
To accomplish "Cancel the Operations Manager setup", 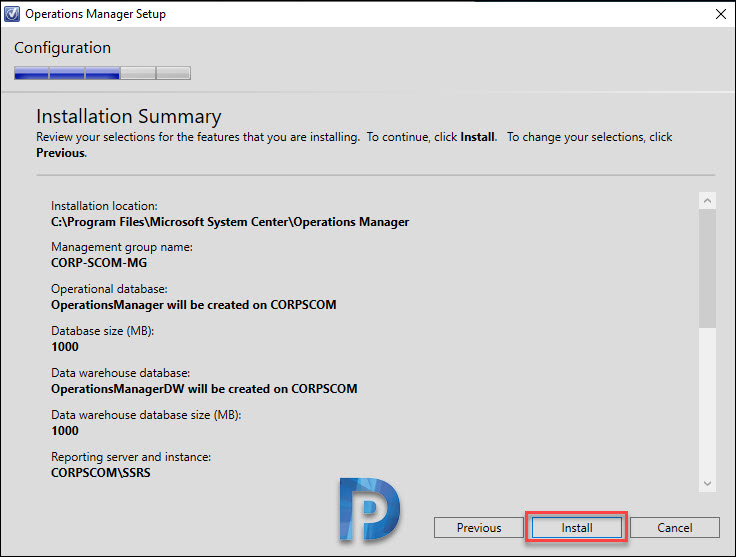I will click(x=675, y=527).
